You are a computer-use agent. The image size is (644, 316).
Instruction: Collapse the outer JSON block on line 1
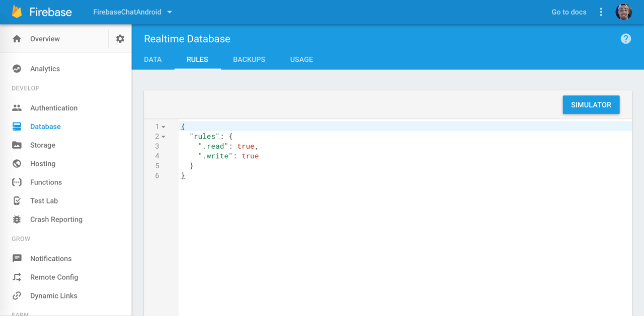point(163,126)
